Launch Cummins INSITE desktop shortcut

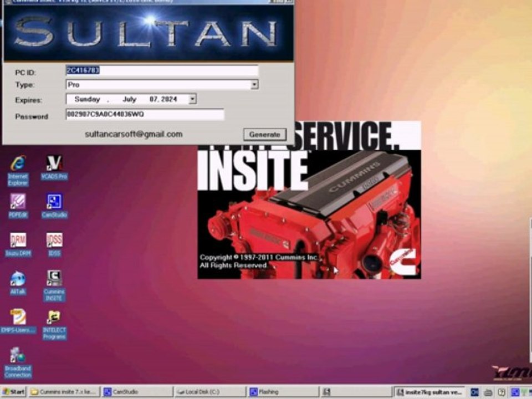[54, 286]
